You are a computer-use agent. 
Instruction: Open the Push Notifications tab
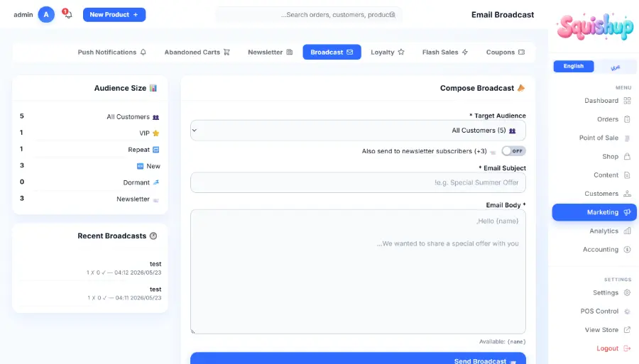click(111, 52)
